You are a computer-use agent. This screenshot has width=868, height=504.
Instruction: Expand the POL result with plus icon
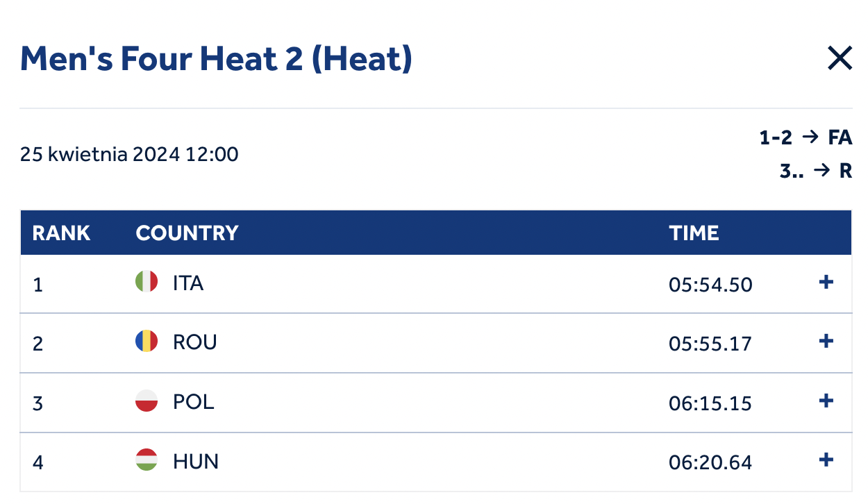(x=826, y=401)
